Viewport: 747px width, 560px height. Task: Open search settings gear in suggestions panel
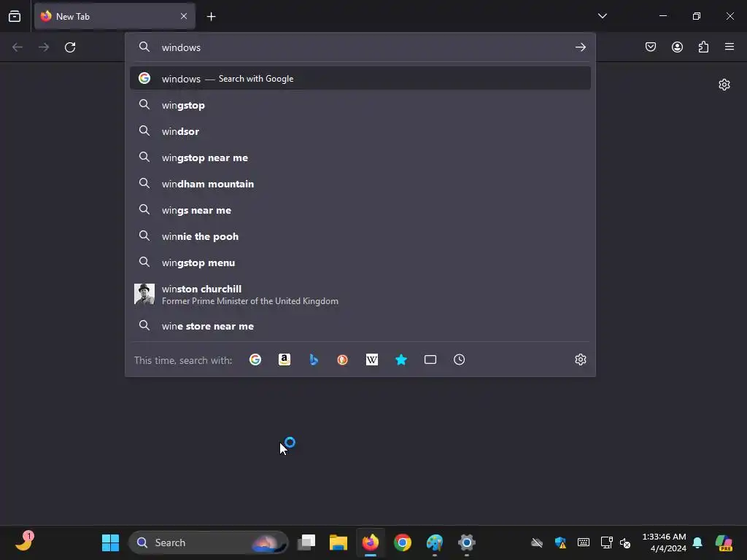tap(580, 359)
